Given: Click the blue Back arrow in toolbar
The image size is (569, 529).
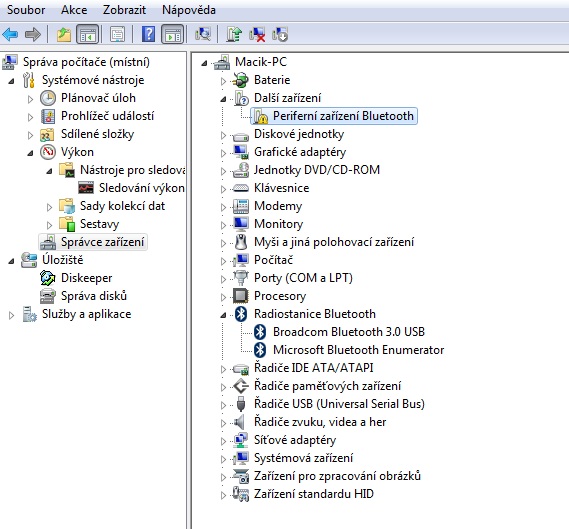Looking at the screenshot, I should tap(10, 35).
